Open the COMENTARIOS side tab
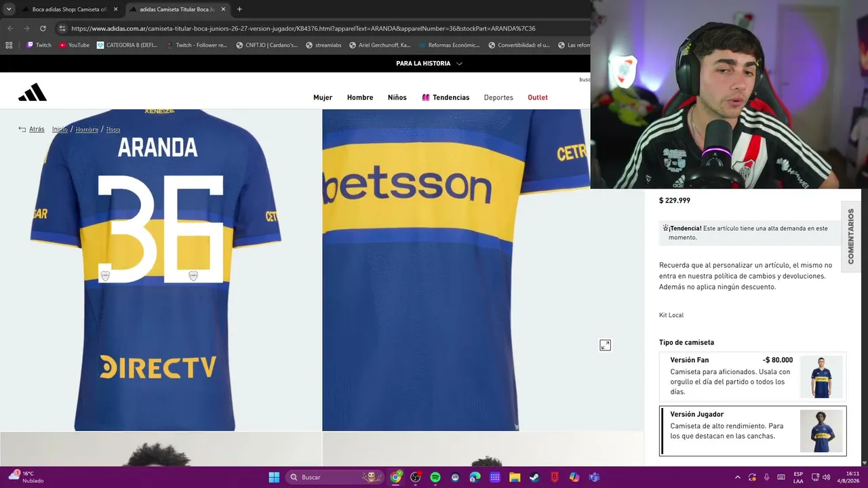The width and height of the screenshot is (868, 488). tap(851, 237)
